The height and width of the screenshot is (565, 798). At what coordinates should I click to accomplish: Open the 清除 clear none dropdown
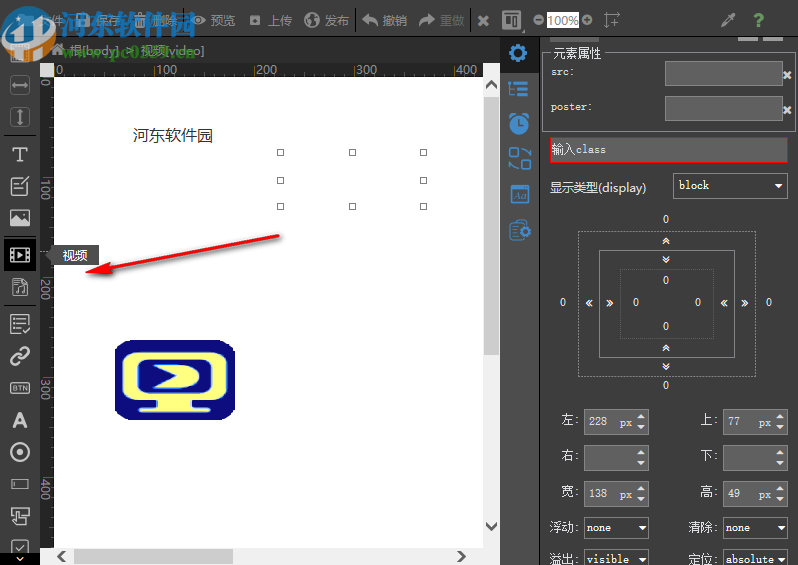pyautogui.click(x=755, y=528)
